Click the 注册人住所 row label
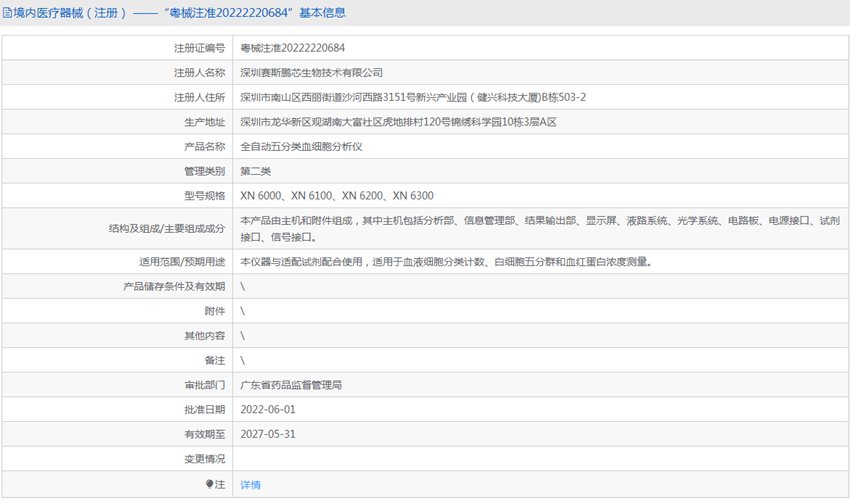850x500 pixels. click(199, 98)
